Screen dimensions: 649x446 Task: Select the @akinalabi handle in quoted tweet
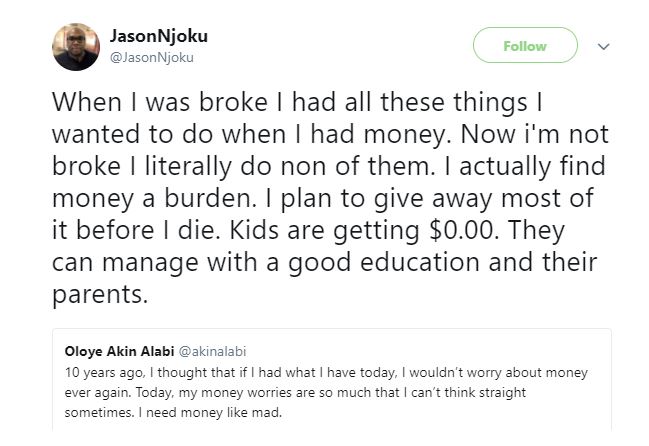212,351
